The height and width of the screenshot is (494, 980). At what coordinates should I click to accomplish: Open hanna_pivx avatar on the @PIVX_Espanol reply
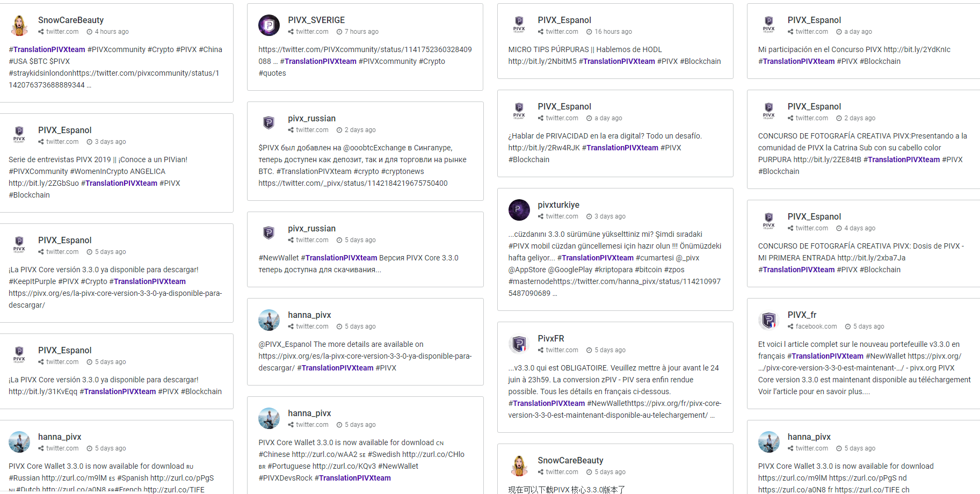click(269, 320)
